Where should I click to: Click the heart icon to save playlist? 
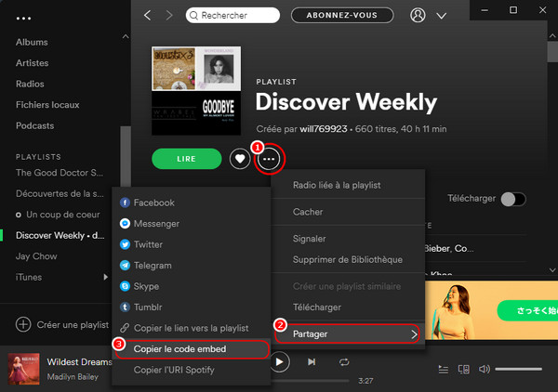240,159
